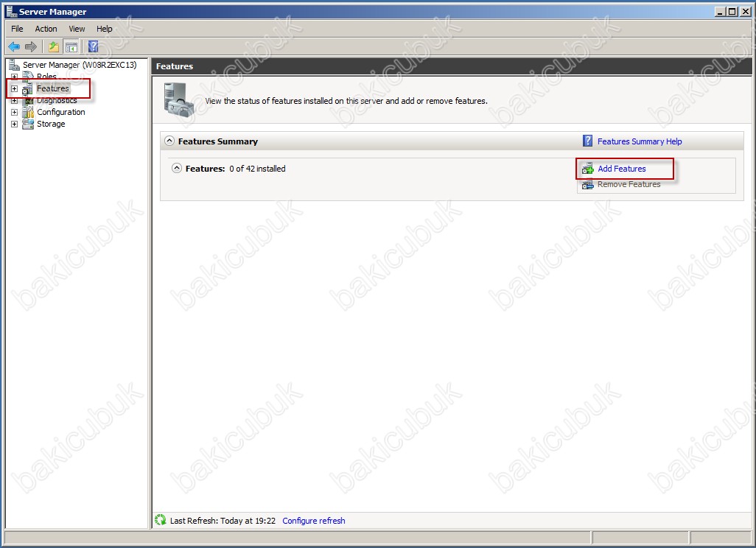Collapse the Features installed subsection
This screenshot has height=548, width=756.
coord(177,168)
